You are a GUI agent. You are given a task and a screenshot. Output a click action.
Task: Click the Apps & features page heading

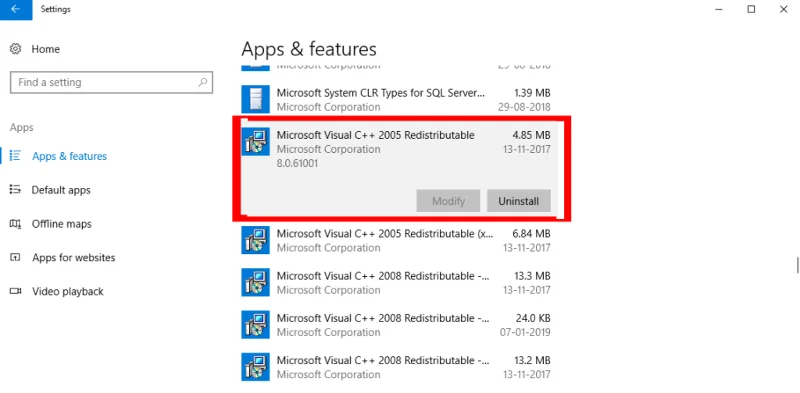point(309,50)
